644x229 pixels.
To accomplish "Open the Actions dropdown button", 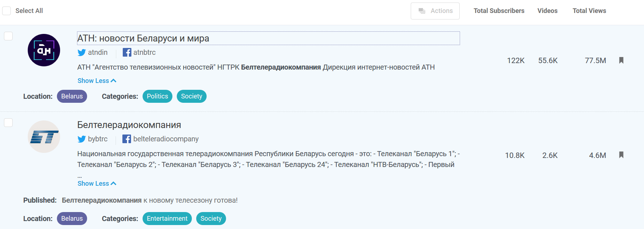I will (x=435, y=11).
